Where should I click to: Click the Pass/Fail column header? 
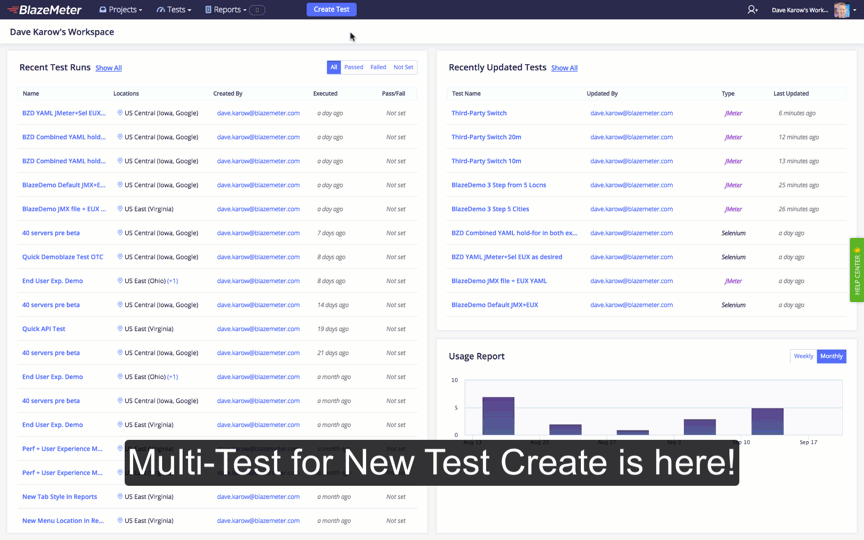[393, 94]
